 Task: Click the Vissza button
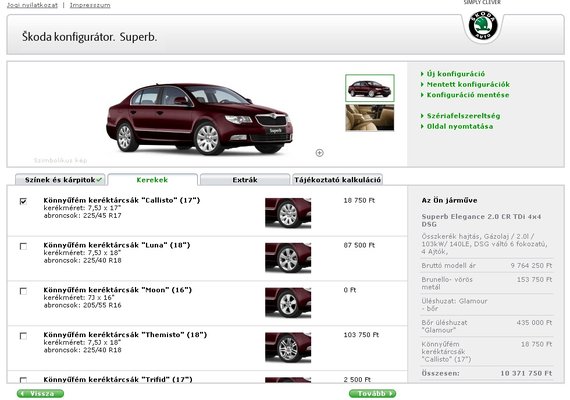coord(40,393)
